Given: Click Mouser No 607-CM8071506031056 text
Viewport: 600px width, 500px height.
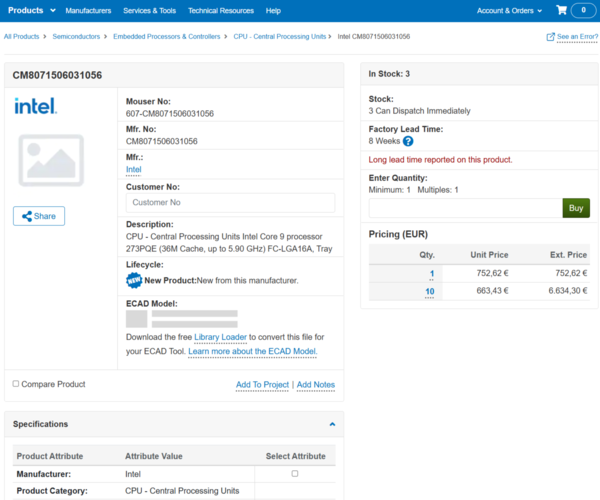Looking at the screenshot, I should tap(170, 114).
